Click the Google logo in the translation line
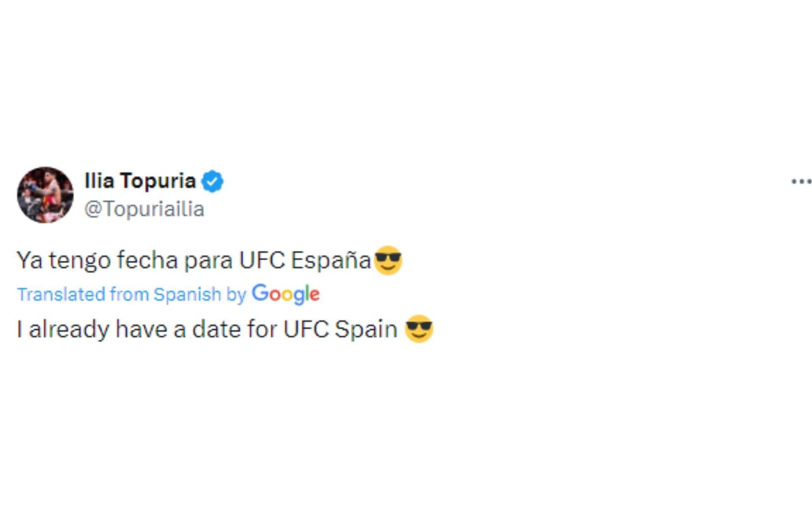 [x=285, y=294]
